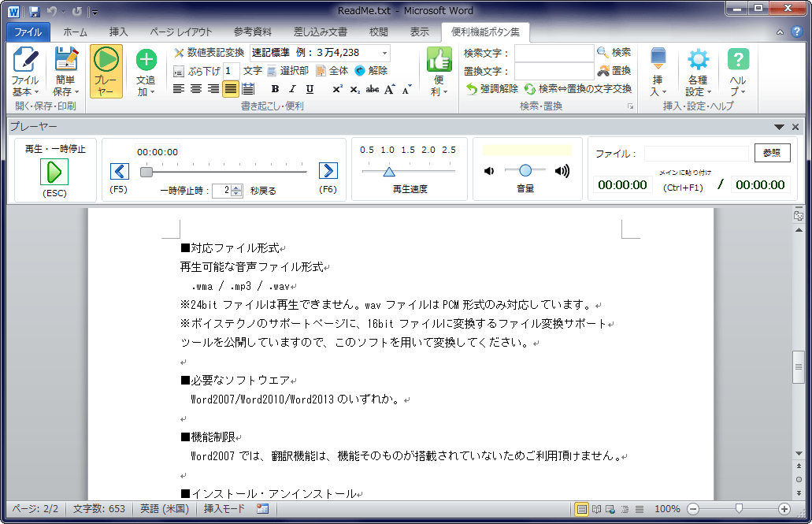This screenshot has height=524, width=812.
Task: Click the 置換文字 input field
Action: (554, 71)
